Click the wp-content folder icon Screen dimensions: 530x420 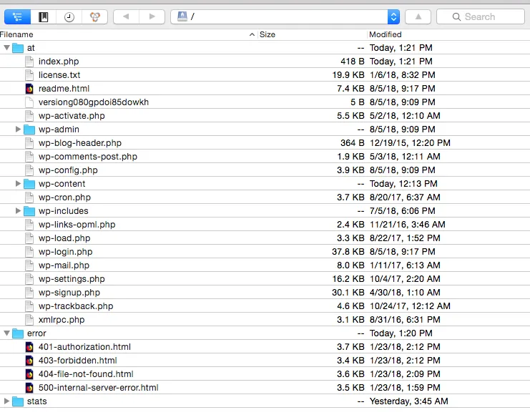click(x=29, y=184)
